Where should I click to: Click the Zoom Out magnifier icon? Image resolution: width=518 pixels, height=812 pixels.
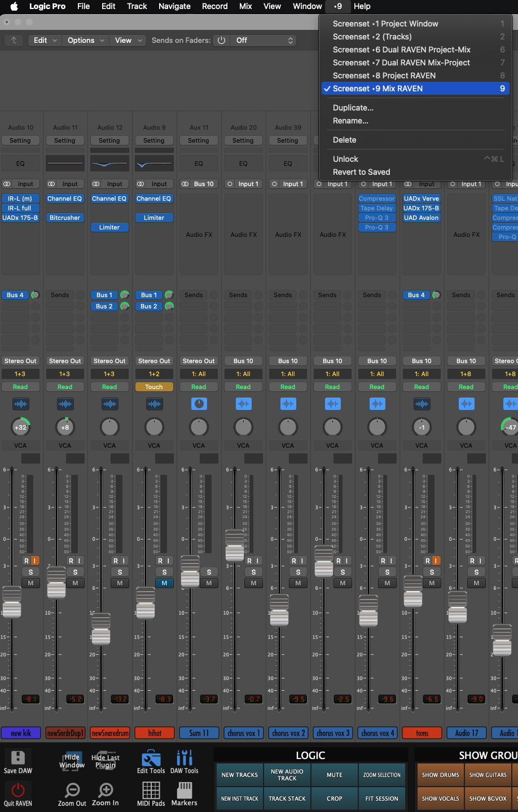pos(72,790)
